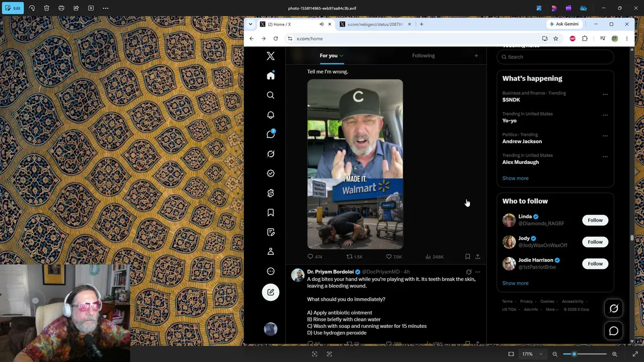Click the Edit button in Photos viewer
Image resolution: width=644 pixels, height=362 pixels.
(x=13, y=8)
